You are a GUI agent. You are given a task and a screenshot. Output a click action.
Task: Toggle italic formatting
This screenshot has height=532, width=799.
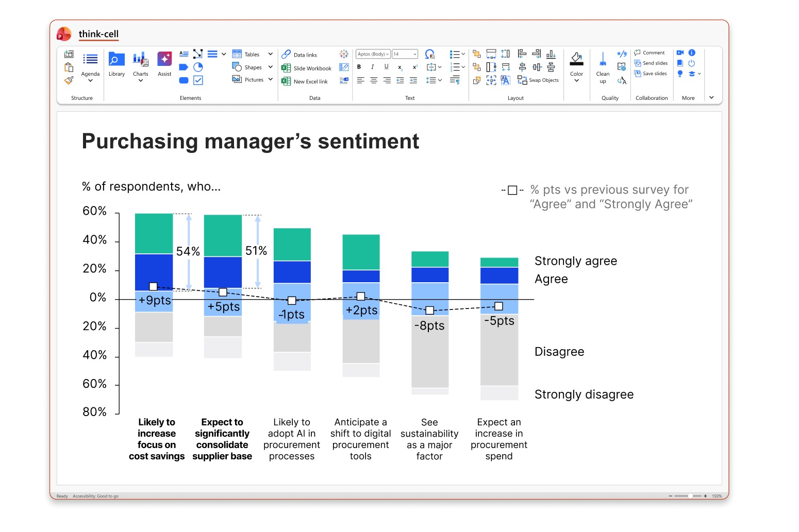click(x=372, y=67)
